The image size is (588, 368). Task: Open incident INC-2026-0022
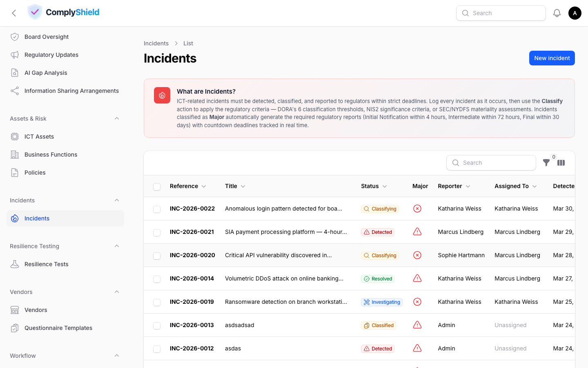(x=192, y=209)
